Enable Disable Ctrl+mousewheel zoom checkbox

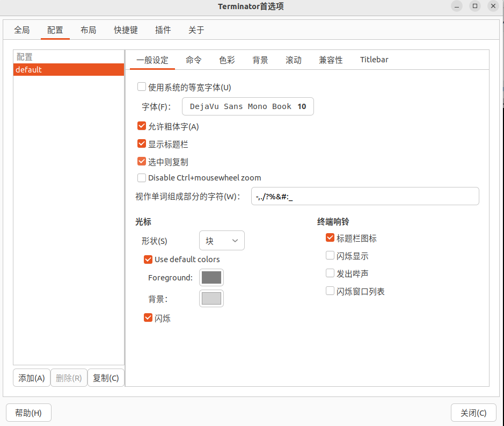pos(142,178)
